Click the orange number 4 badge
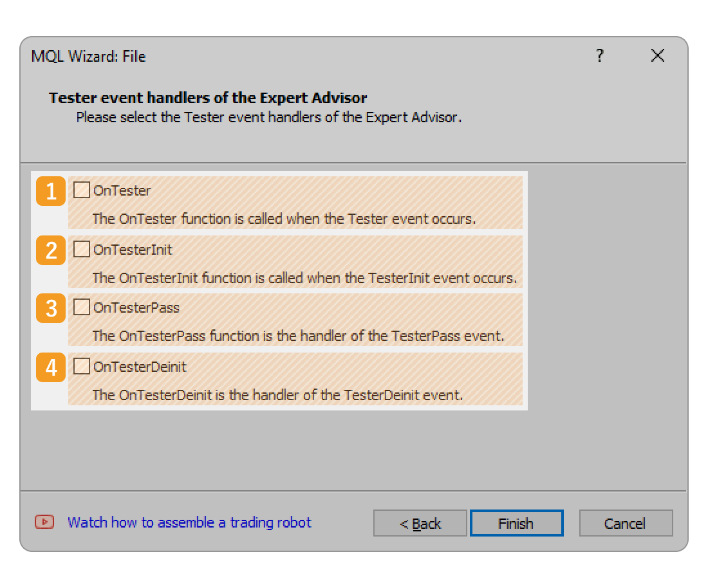The height and width of the screenshot is (588, 708). point(51,367)
